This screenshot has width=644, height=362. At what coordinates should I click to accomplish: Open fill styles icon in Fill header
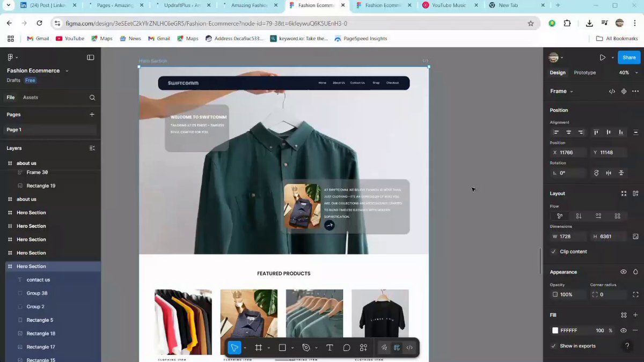coord(624,315)
